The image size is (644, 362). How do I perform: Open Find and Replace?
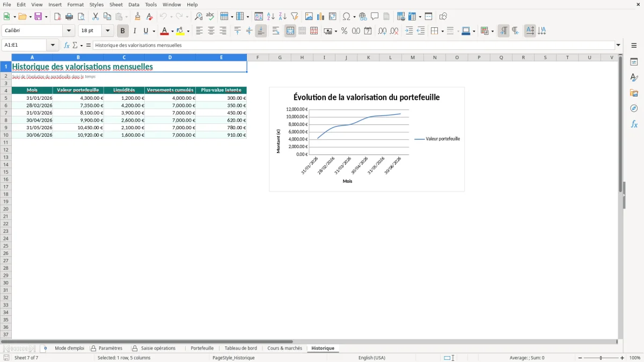[199, 17]
